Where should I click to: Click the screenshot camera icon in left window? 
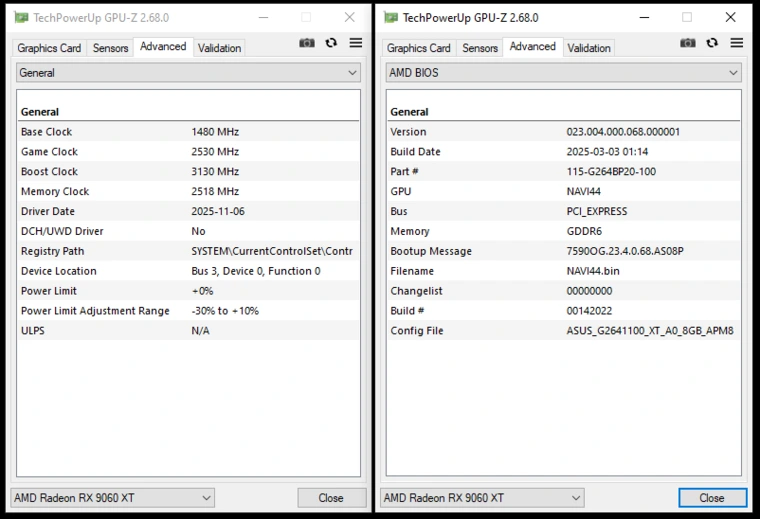tap(307, 43)
